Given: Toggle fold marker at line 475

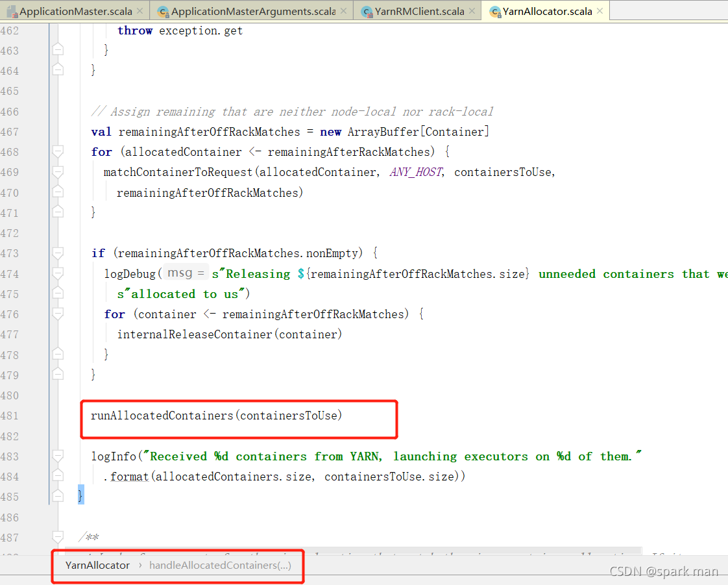Looking at the screenshot, I should coord(58,293).
